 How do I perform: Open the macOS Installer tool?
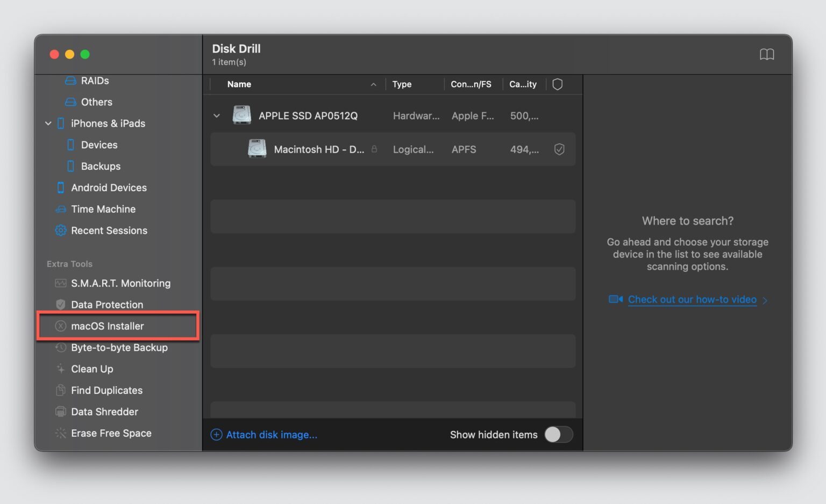click(107, 326)
